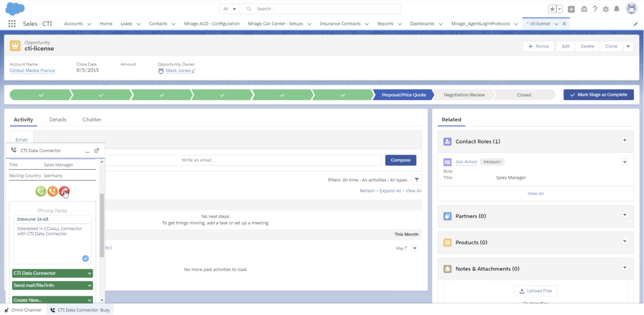Click the Upload Files button
Screen dimensions: 644x315
(536, 291)
